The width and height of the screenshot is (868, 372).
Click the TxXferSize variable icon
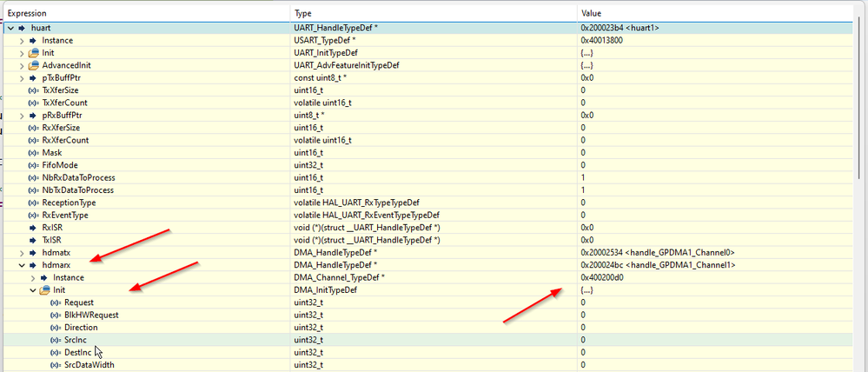(33, 90)
